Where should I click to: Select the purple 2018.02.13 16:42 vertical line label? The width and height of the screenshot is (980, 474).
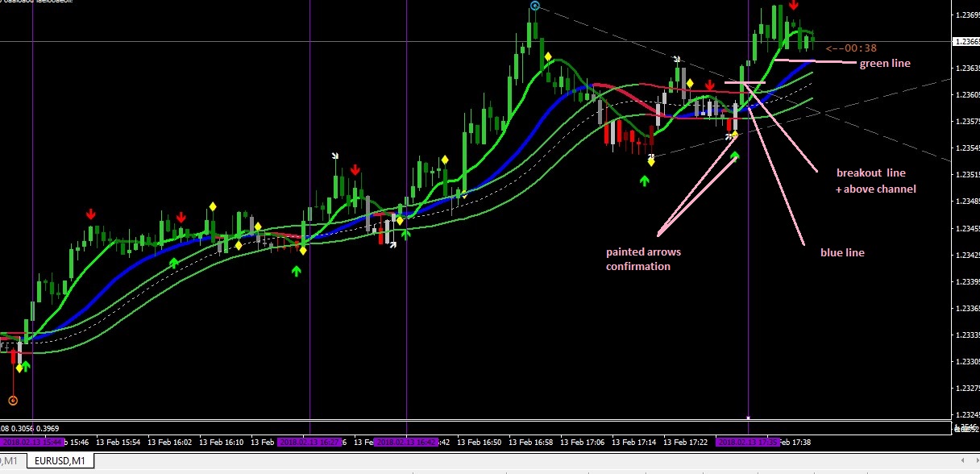point(406,442)
